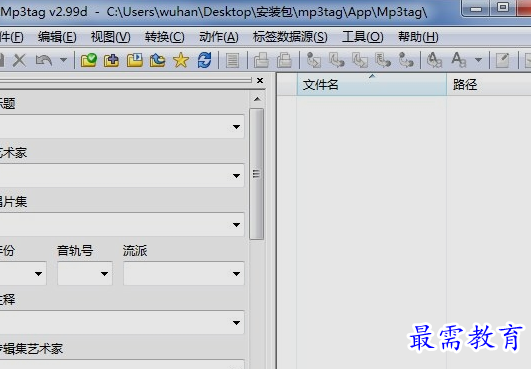Viewport: 531px width, 369px height.
Task: Open the favorites yellow star icon
Action: pyautogui.click(x=180, y=60)
